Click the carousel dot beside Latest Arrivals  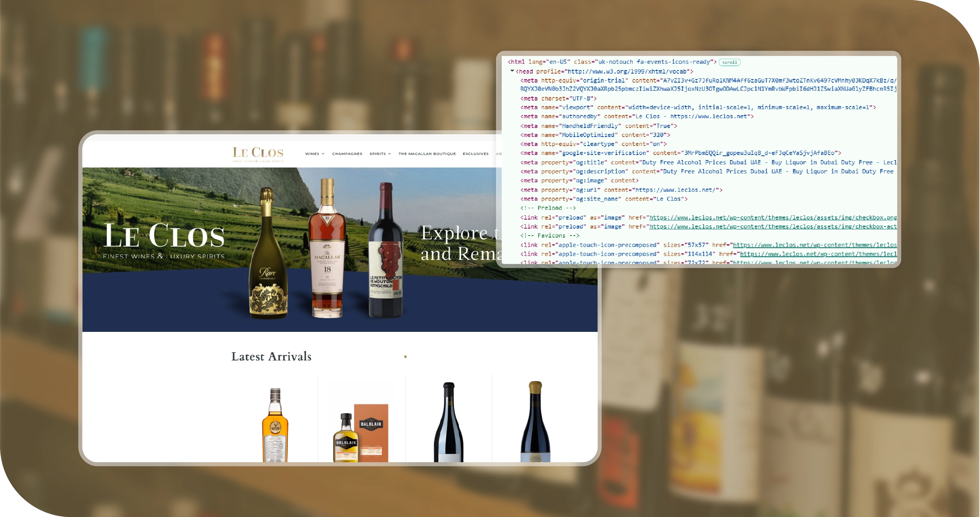point(406,357)
